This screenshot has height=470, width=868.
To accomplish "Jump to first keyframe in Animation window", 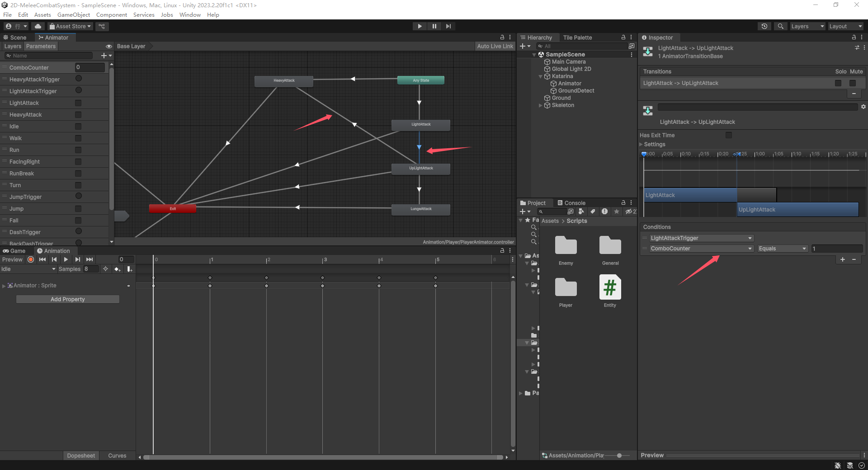I will (42, 259).
